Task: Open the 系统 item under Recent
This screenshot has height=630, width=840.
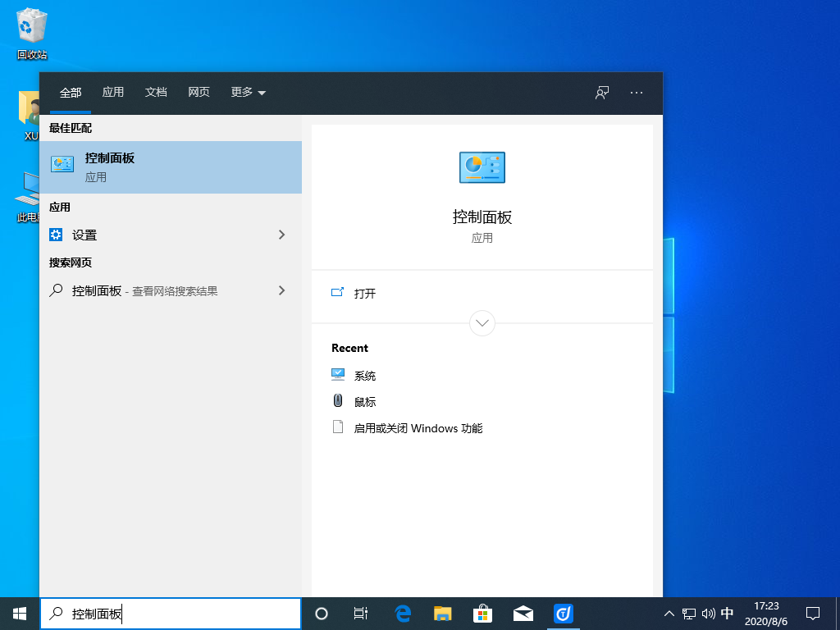Action: 367,375
